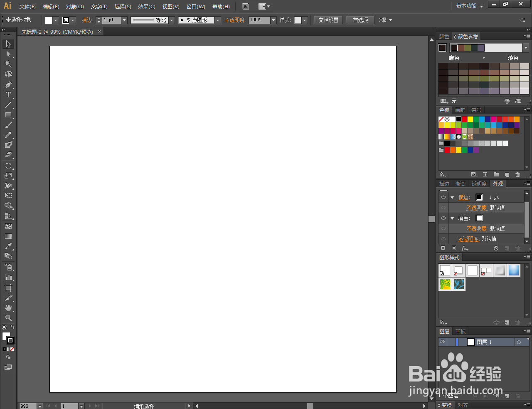Collapse the 填色 appearance entry
This screenshot has height=409, width=532.
coord(452,218)
